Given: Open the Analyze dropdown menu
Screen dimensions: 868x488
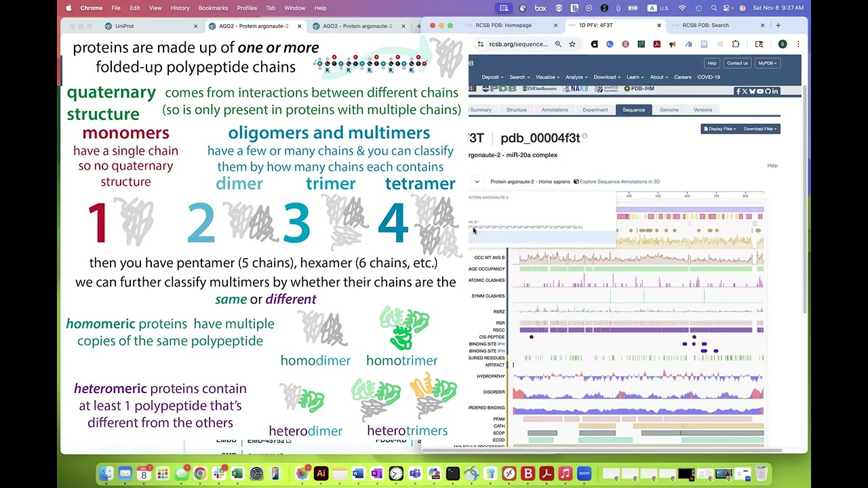Looking at the screenshot, I should [x=576, y=77].
